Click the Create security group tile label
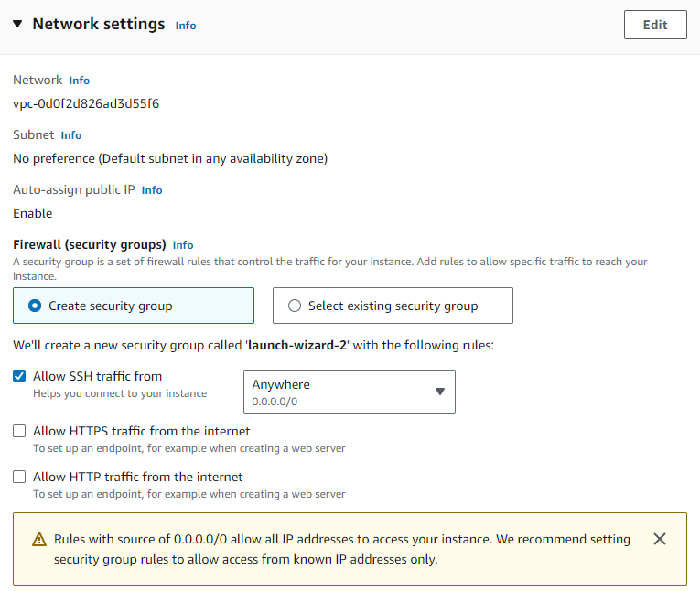The image size is (700, 591). pyautogui.click(x=111, y=306)
